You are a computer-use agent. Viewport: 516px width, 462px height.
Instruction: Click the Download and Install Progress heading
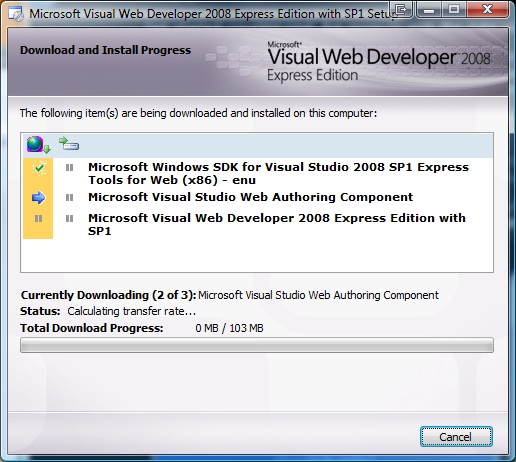pos(105,50)
